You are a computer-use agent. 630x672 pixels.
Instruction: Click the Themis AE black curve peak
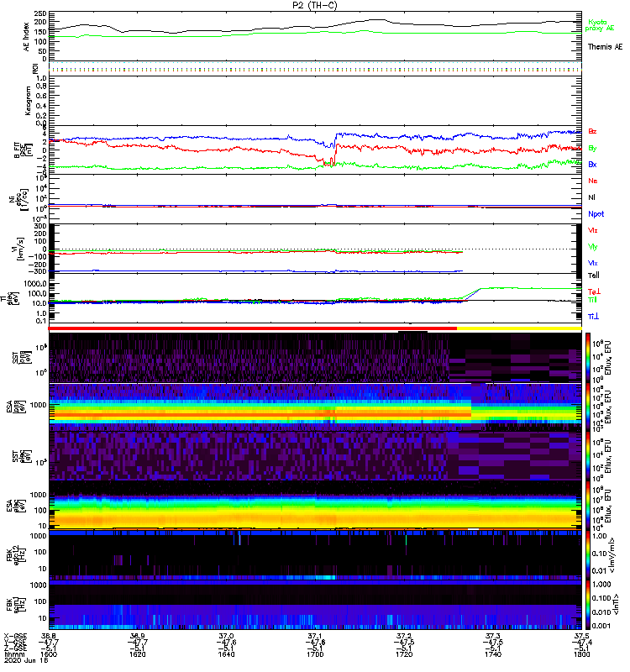(x=377, y=19)
